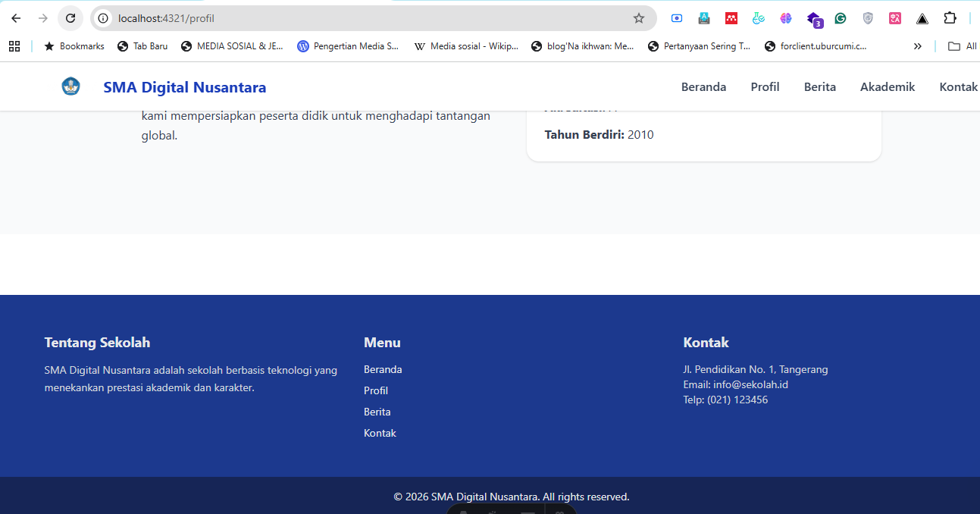Open the Grammarly extension icon
Screen dimensions: 980x514
[841, 18]
